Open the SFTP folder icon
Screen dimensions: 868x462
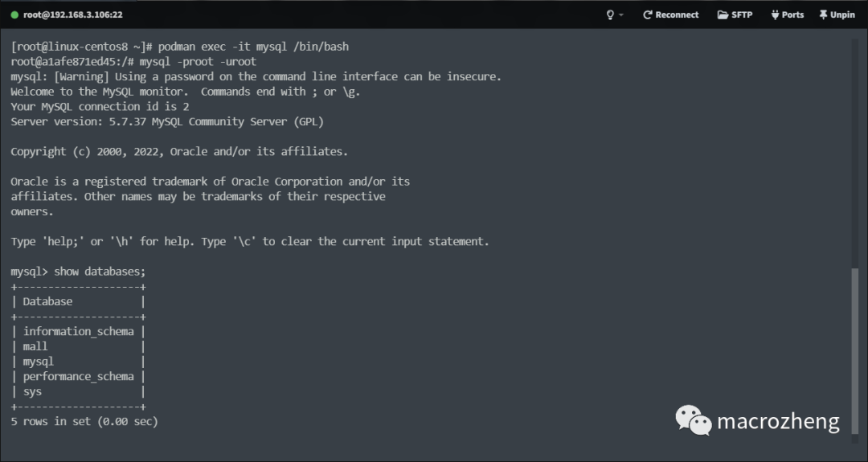723,14
